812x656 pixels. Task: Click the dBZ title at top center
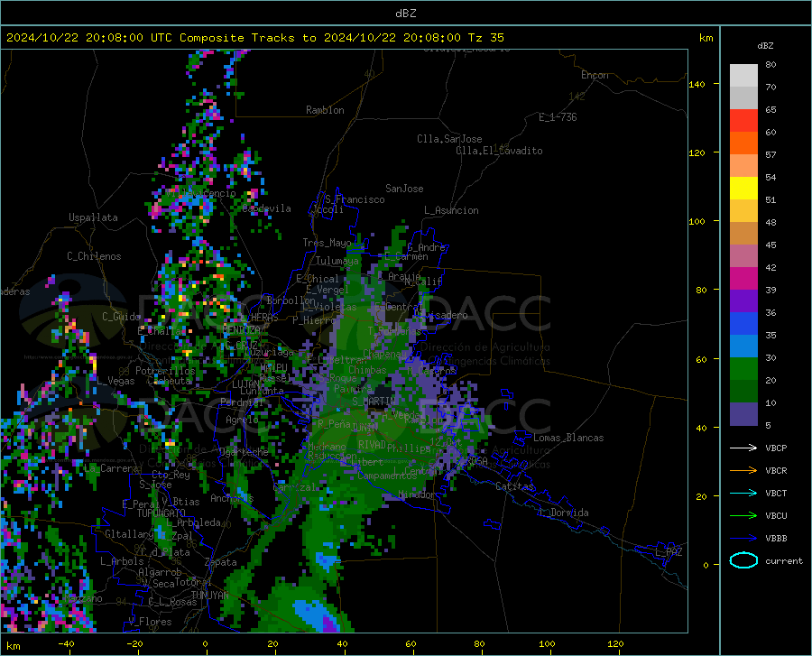point(405,14)
